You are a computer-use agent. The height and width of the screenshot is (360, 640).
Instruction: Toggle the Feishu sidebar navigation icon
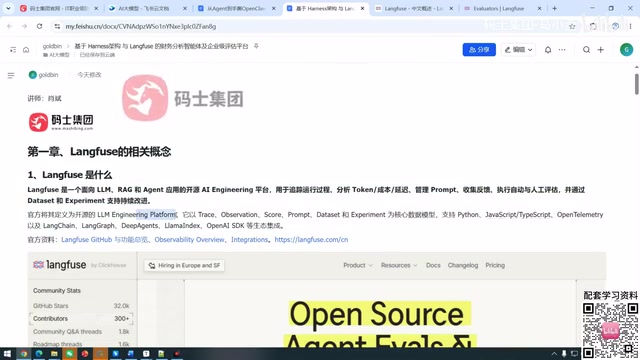13,50
